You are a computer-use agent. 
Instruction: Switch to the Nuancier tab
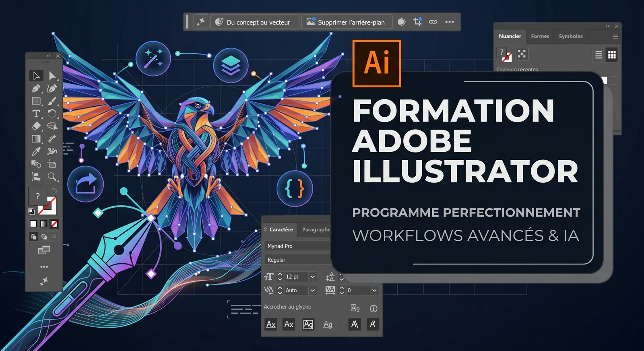[x=510, y=36]
